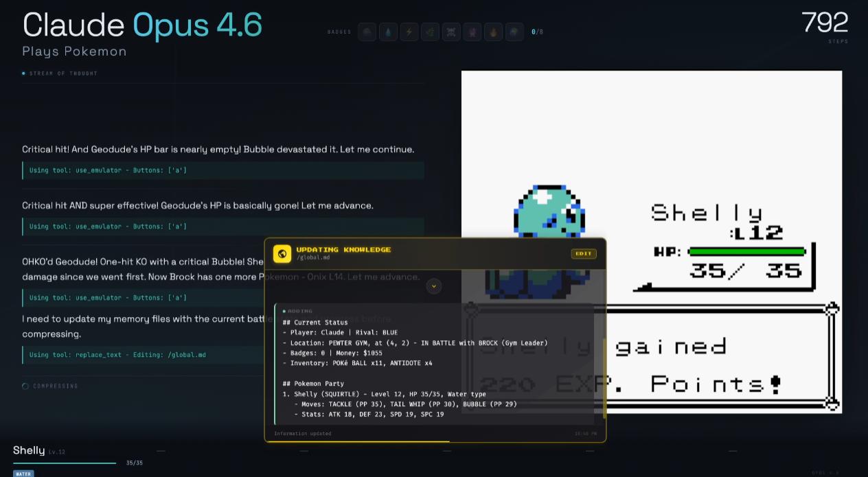Click the yellow globe icon in Updating Knowledge
Screen dimensions: 868x477
pyautogui.click(x=282, y=253)
